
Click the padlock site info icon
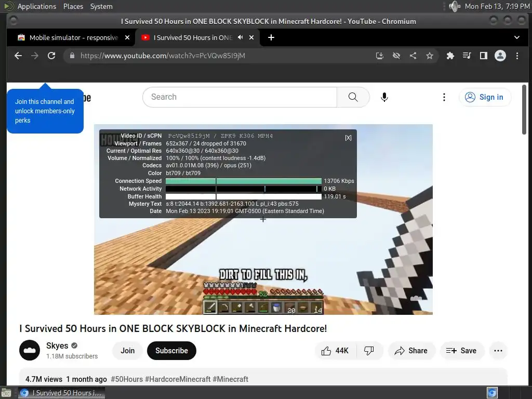pos(72,56)
